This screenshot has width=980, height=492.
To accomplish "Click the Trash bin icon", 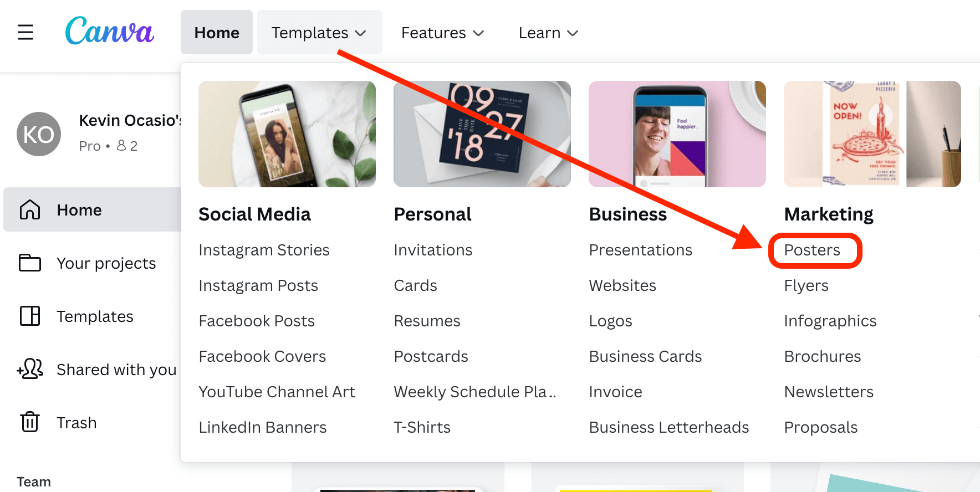I will [30, 422].
